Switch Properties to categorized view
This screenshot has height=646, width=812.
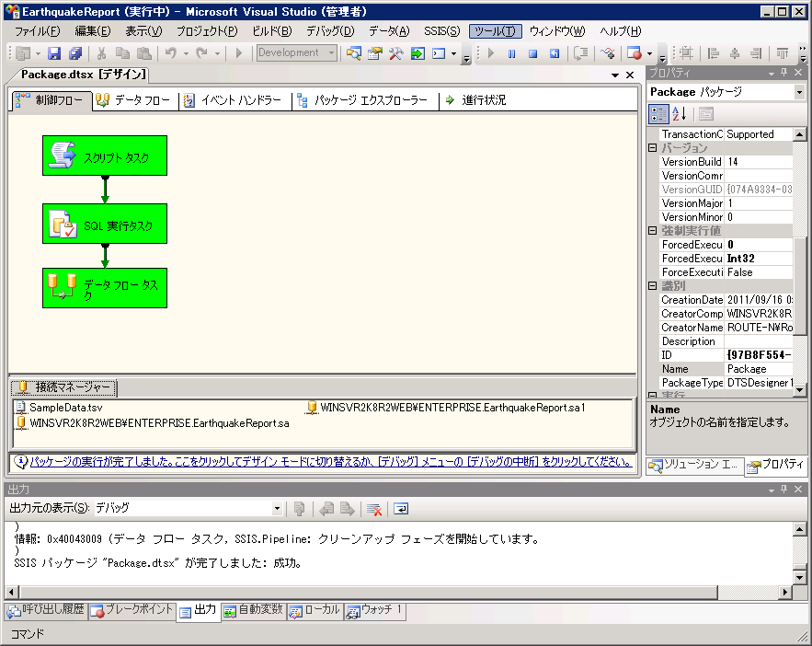point(658,113)
